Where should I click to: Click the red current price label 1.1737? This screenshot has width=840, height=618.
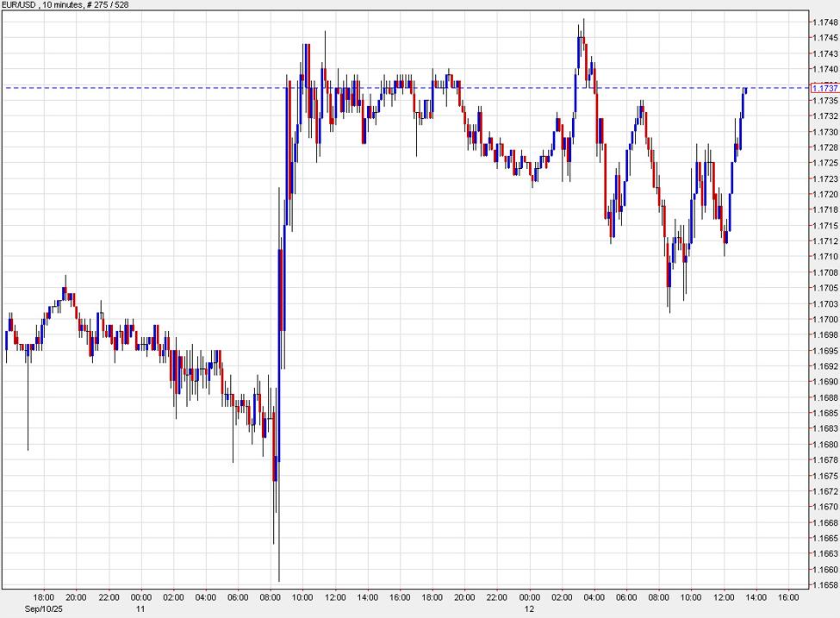824,88
